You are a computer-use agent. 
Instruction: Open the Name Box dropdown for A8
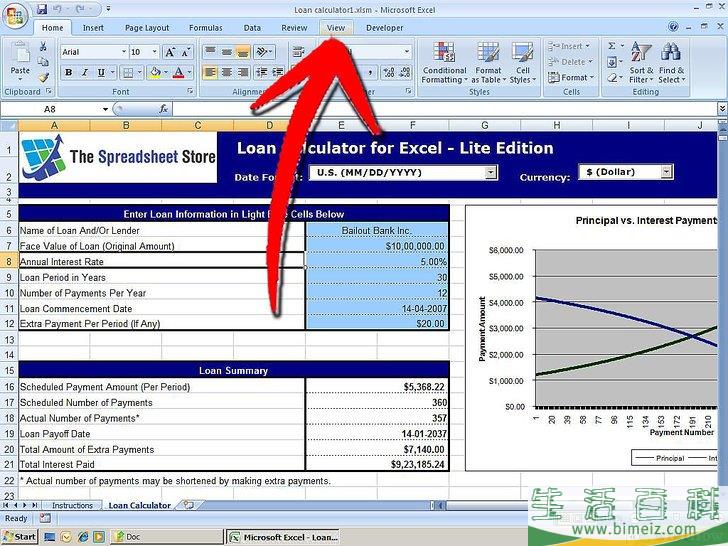[x=105, y=110]
